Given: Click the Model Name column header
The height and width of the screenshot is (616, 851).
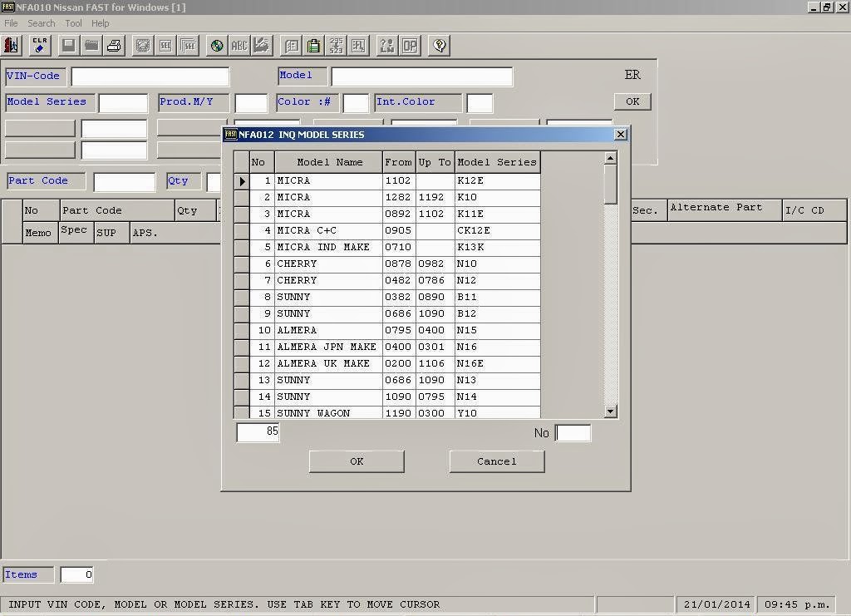Looking at the screenshot, I should 329,162.
